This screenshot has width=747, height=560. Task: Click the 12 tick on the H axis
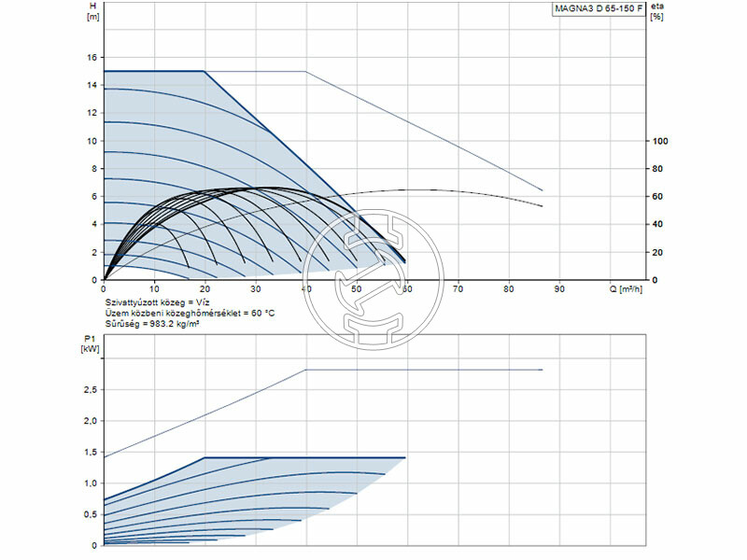pyautogui.click(x=92, y=113)
